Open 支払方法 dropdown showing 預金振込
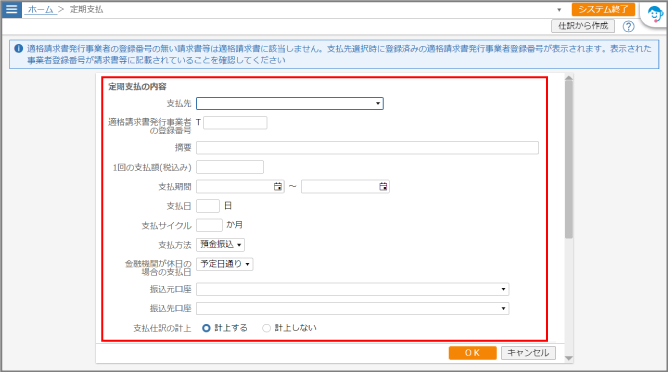The image size is (668, 372). (220, 245)
